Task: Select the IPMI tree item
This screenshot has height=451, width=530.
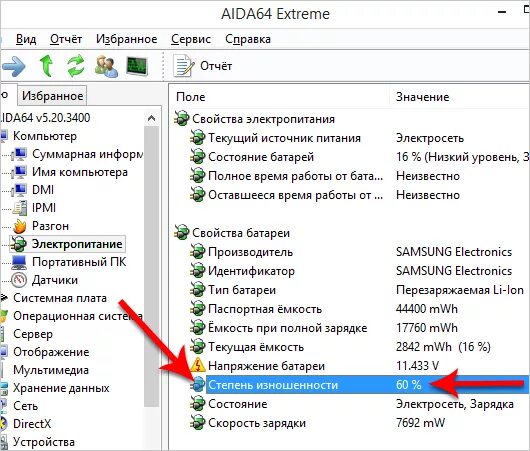Action: (x=44, y=208)
